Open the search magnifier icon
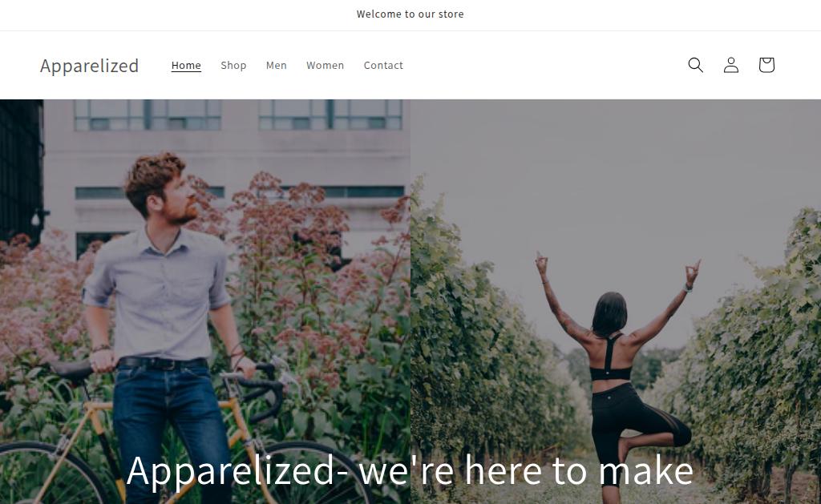 coord(695,65)
